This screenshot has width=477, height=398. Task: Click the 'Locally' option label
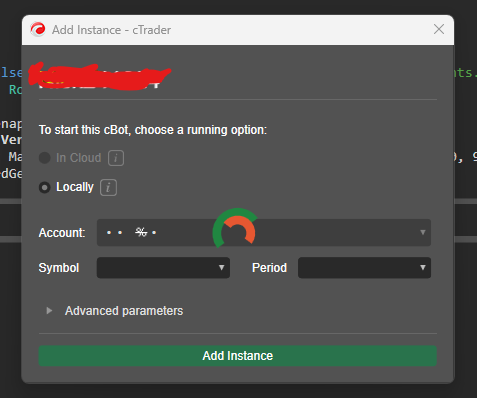pos(75,187)
